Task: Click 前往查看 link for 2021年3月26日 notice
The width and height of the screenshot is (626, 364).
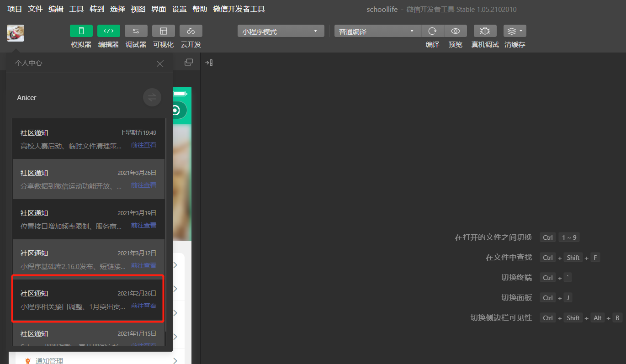Action: pos(143,185)
